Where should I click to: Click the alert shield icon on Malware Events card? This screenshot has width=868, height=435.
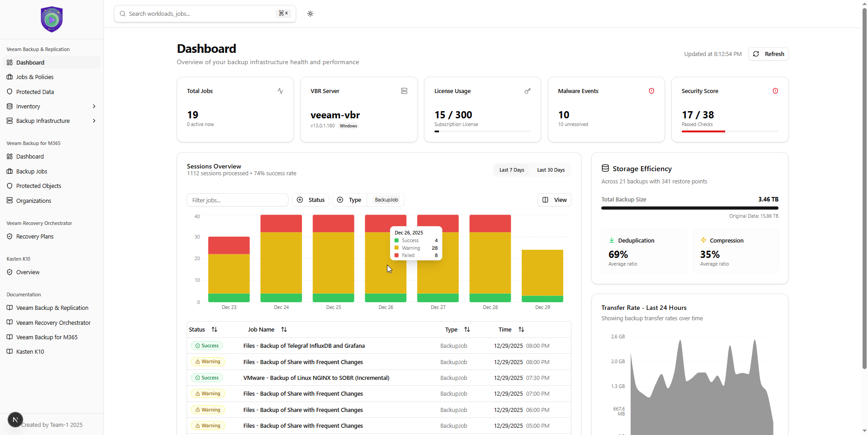coord(651,91)
